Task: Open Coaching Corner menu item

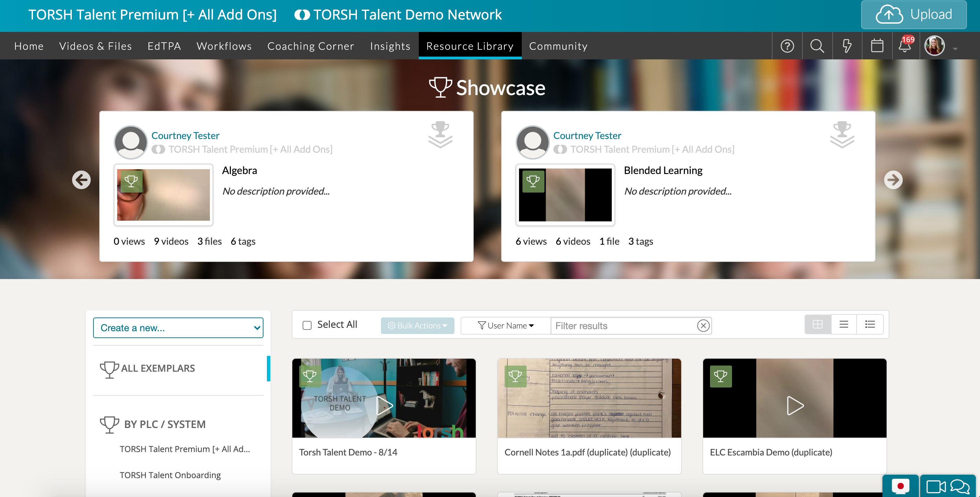Action: [311, 46]
